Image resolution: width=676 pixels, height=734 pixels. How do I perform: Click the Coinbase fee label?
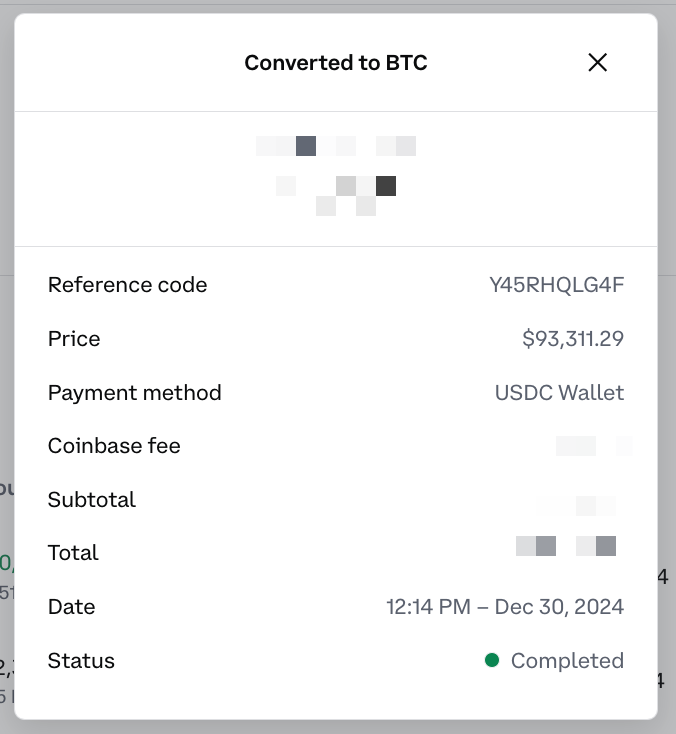tap(114, 446)
